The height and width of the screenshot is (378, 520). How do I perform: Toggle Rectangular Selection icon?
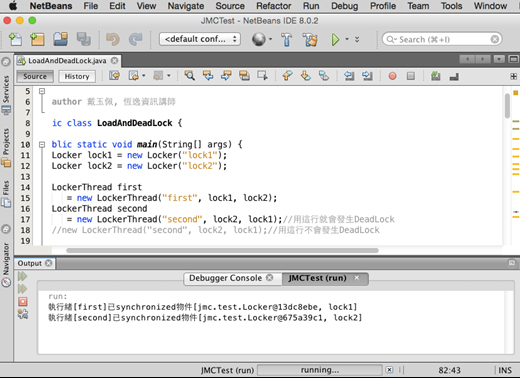click(262, 76)
